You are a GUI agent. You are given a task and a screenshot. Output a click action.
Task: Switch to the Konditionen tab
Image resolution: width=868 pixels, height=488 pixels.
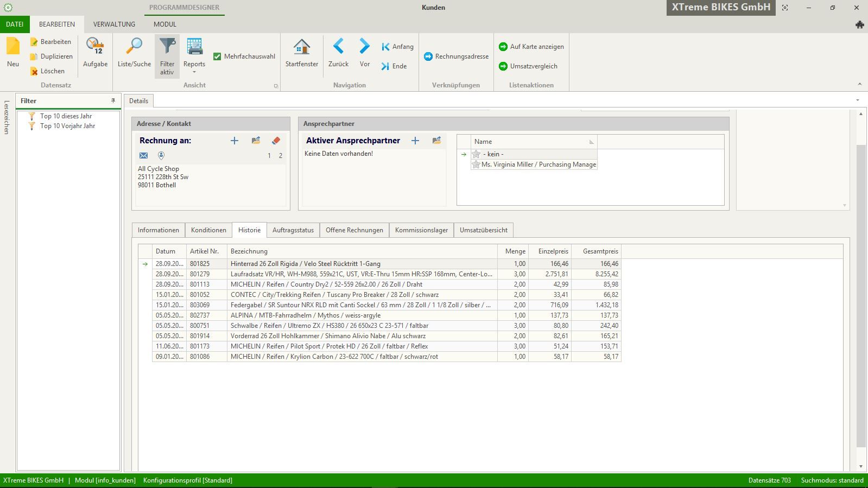pyautogui.click(x=208, y=230)
